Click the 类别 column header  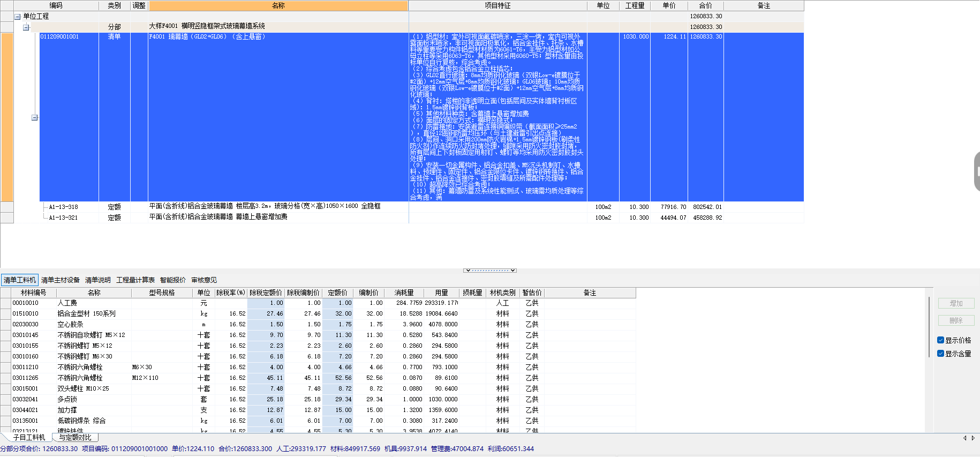tap(114, 5)
